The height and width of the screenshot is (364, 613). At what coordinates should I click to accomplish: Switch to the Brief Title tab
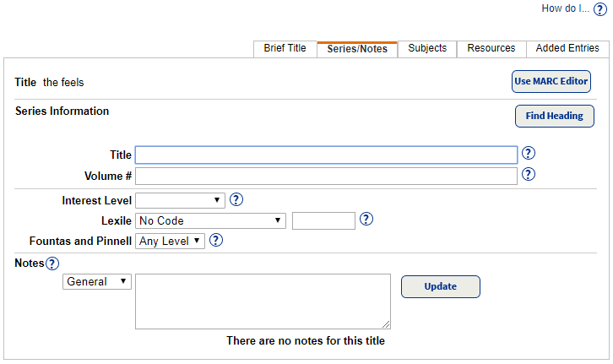pyautogui.click(x=285, y=49)
